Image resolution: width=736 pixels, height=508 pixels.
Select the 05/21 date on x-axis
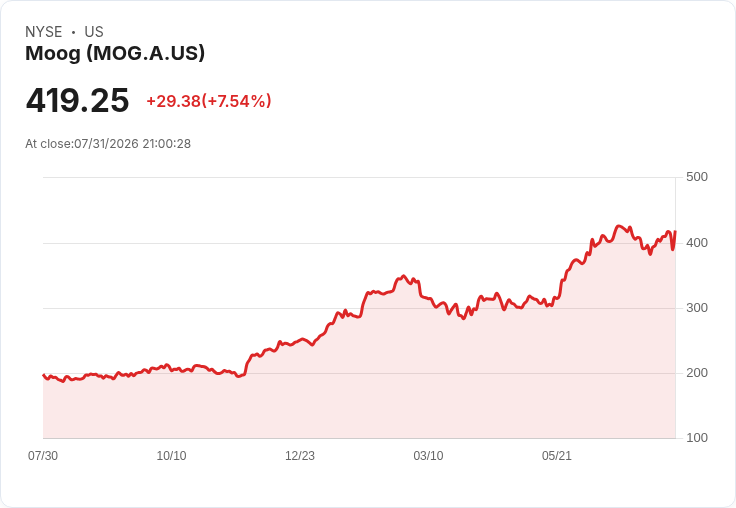pyautogui.click(x=557, y=455)
